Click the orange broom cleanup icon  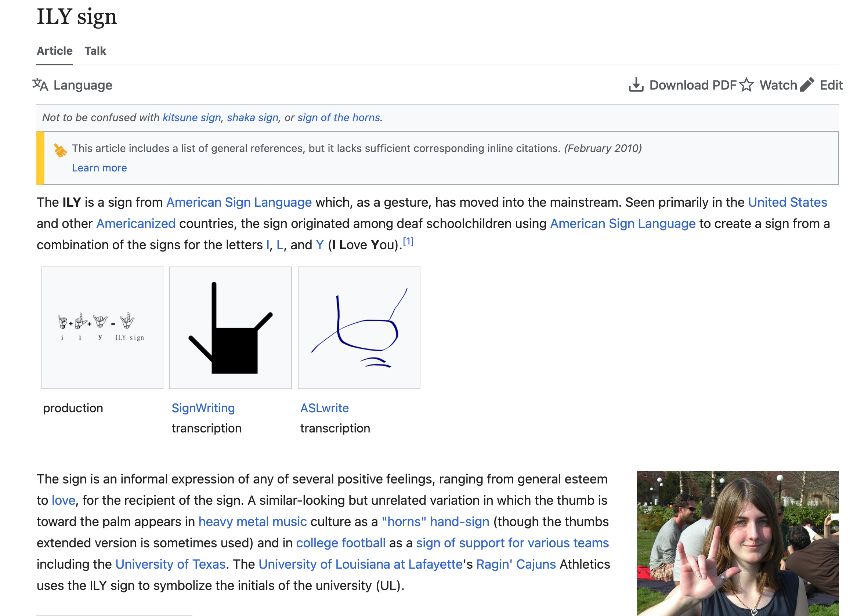(x=60, y=150)
